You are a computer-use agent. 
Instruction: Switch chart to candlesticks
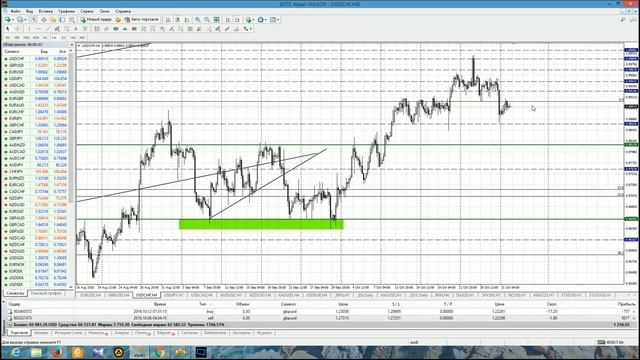177,20
